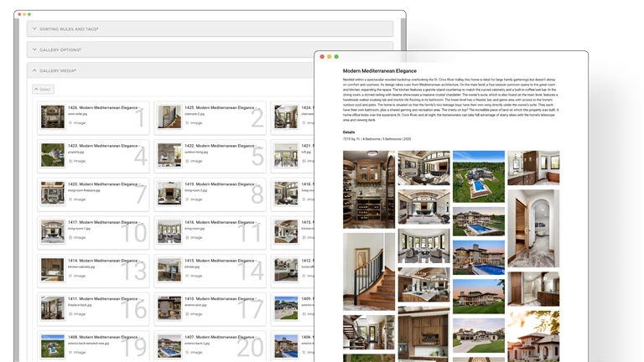This screenshot has height=362, width=644.
Task: Click Image type icon on item 1411
Action: [x=70, y=314]
